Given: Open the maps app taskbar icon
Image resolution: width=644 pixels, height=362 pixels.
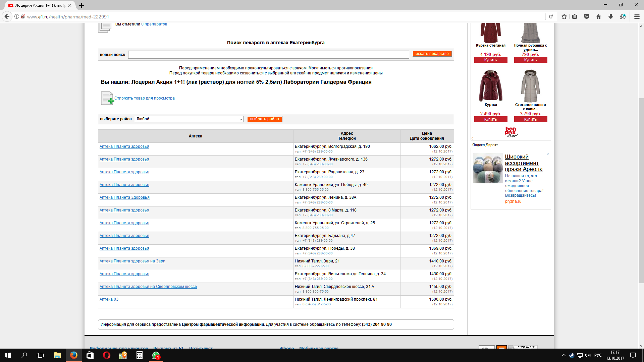Looking at the screenshot, I should [123, 355].
